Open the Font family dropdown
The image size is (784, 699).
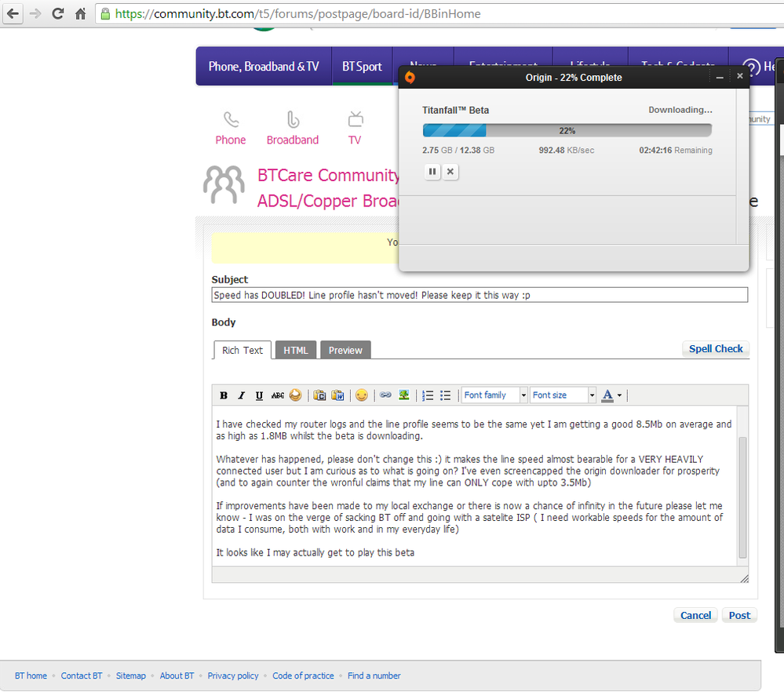pos(494,395)
